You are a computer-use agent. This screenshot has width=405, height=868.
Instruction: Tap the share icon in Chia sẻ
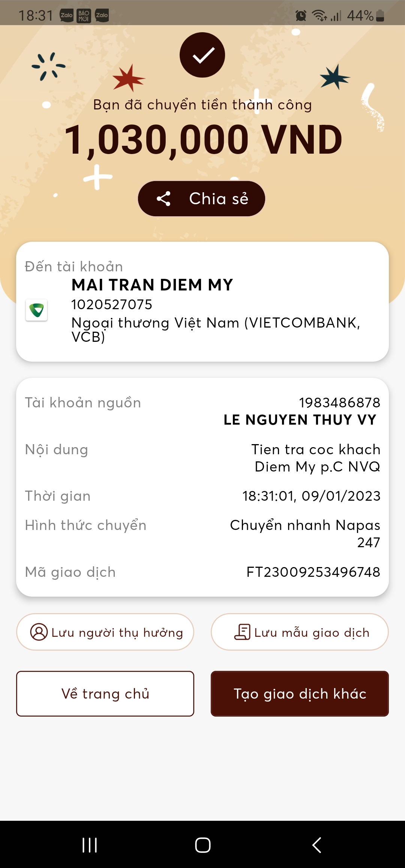(x=163, y=199)
